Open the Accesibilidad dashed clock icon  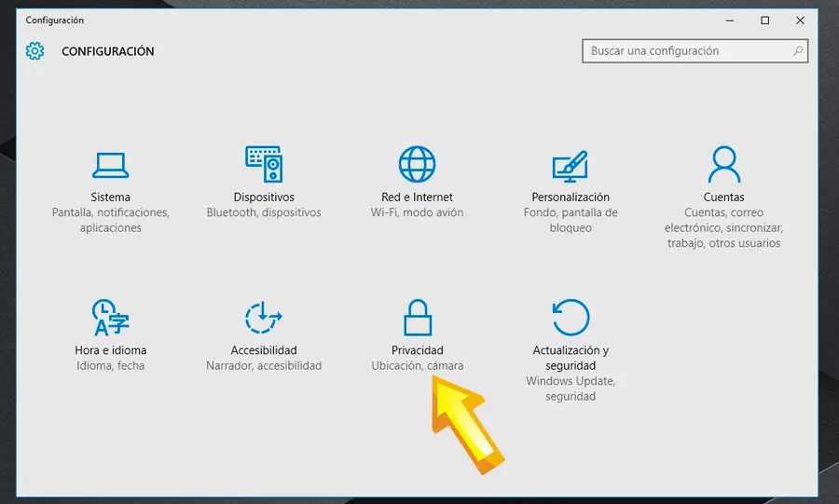[x=263, y=318]
